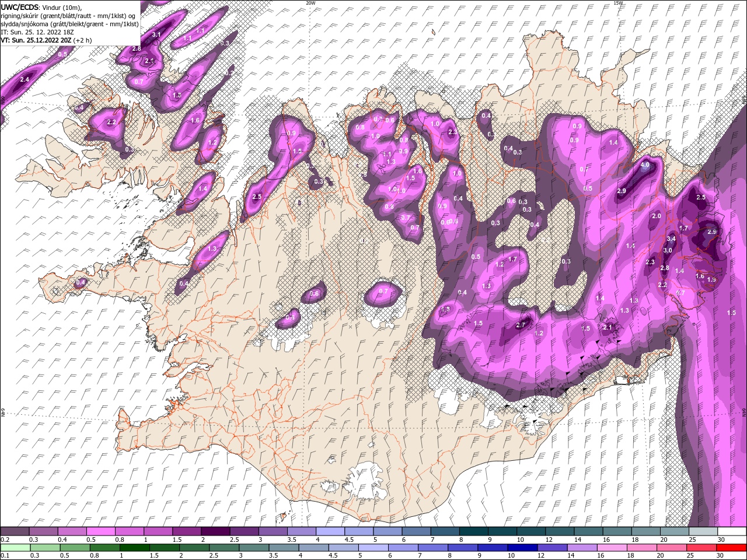Click the '2.4' snowfall value offshore northwest

[25, 79]
